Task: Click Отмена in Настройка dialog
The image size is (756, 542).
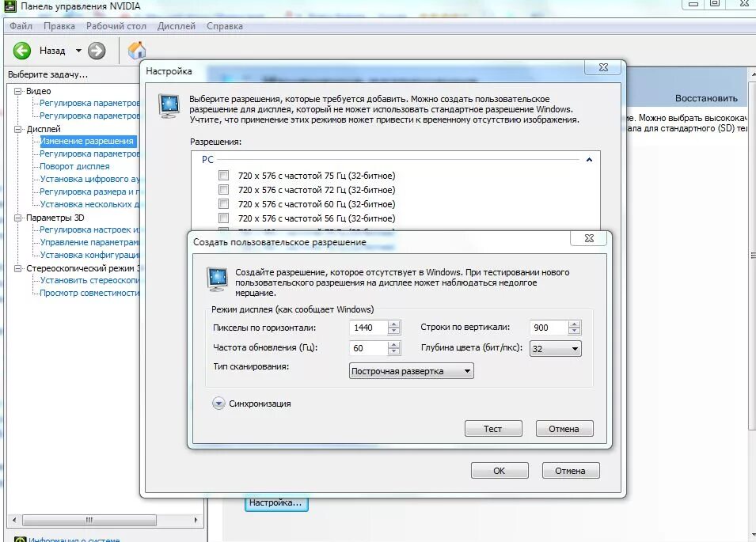Action: click(x=571, y=471)
